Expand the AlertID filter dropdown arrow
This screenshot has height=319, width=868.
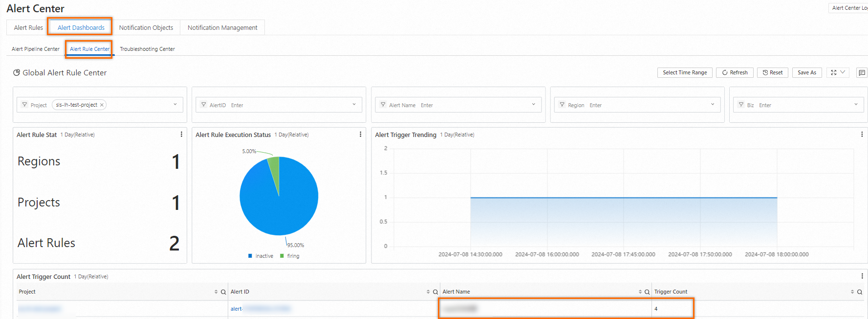(354, 104)
